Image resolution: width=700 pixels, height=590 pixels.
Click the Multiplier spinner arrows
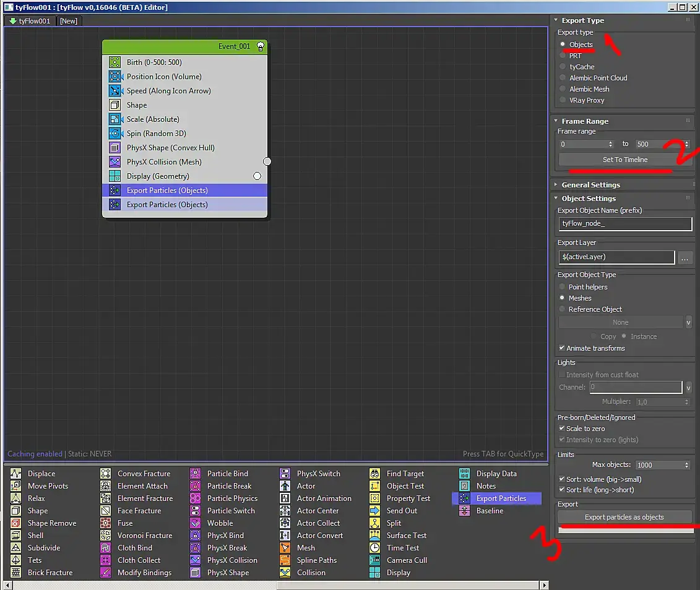click(x=686, y=402)
